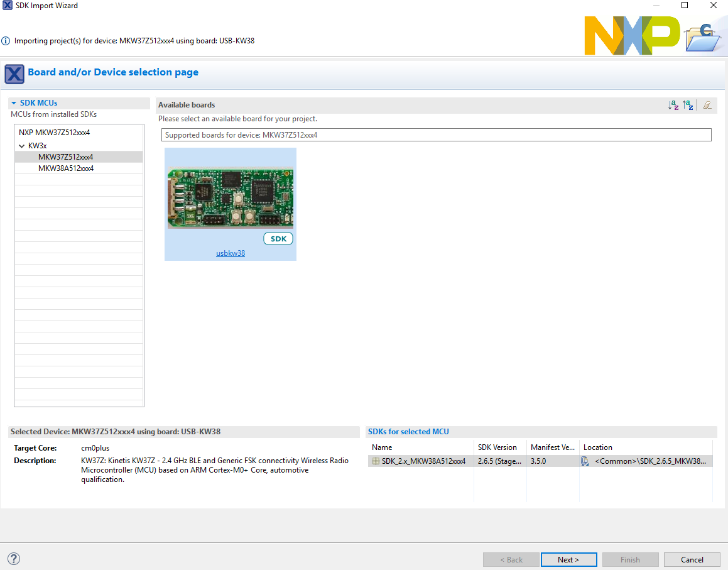Click the Next button
728x570 pixels.
568,559
